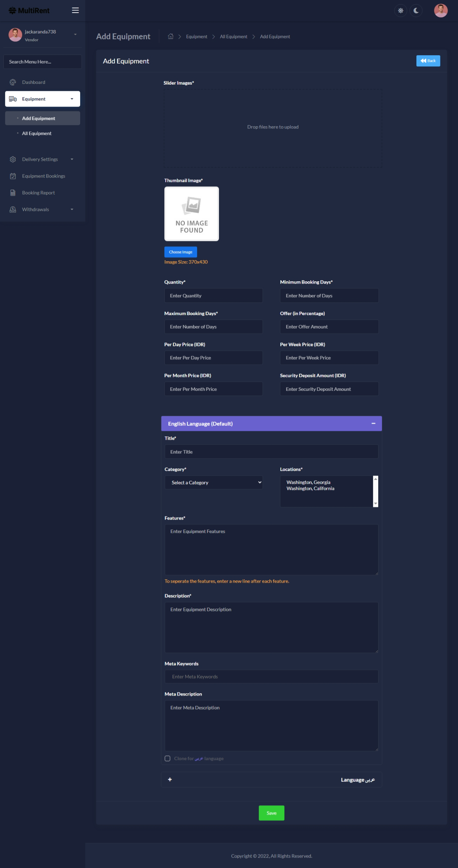Click the Enter Quantity input field

point(213,296)
